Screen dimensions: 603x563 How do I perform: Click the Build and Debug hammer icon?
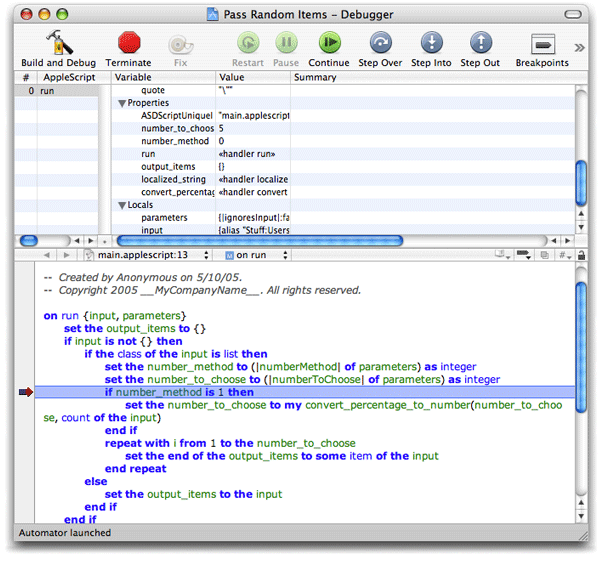58,42
